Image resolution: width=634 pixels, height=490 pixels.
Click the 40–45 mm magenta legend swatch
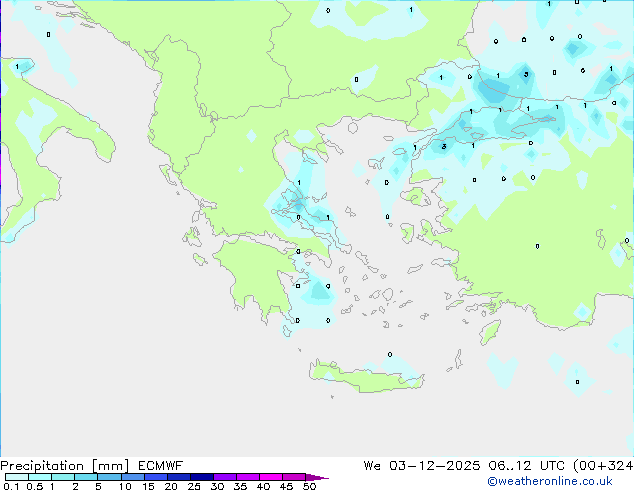(x=270, y=477)
